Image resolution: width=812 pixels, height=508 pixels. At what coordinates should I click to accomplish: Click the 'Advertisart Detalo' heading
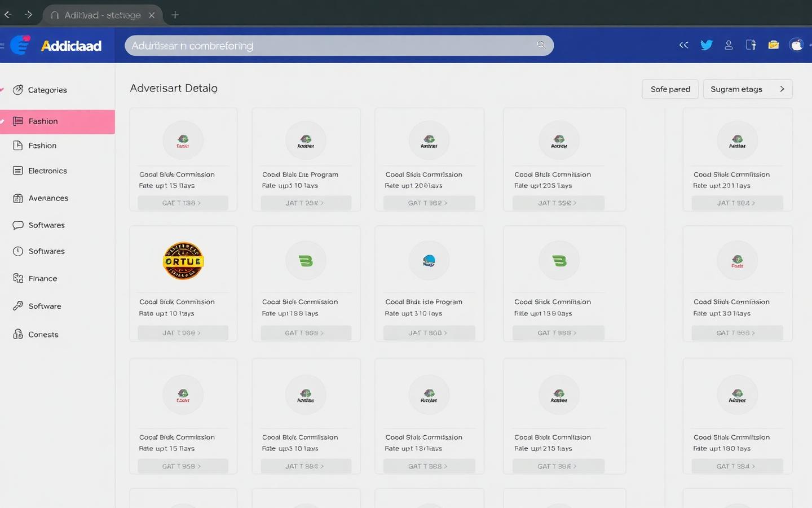coord(174,88)
